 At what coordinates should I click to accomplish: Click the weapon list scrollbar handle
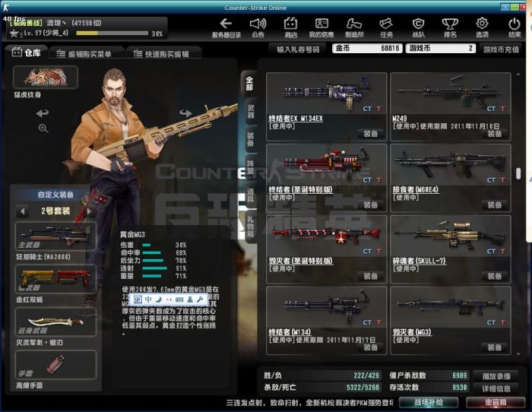click(x=518, y=173)
